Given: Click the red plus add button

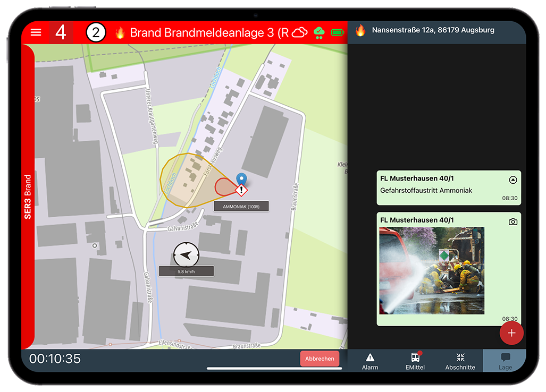Looking at the screenshot, I should [x=511, y=333].
